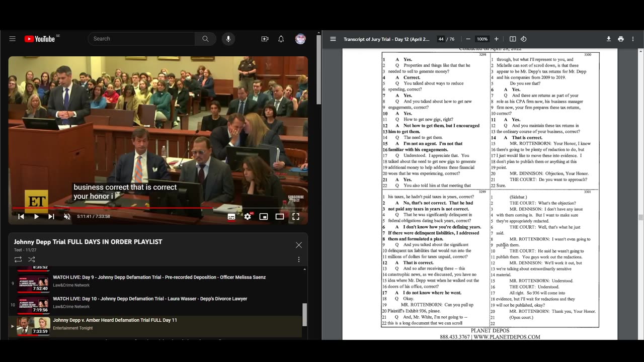Screen dimensions: 644x362
Task: Toggle playlist shuffle button
Action: (x=31, y=259)
